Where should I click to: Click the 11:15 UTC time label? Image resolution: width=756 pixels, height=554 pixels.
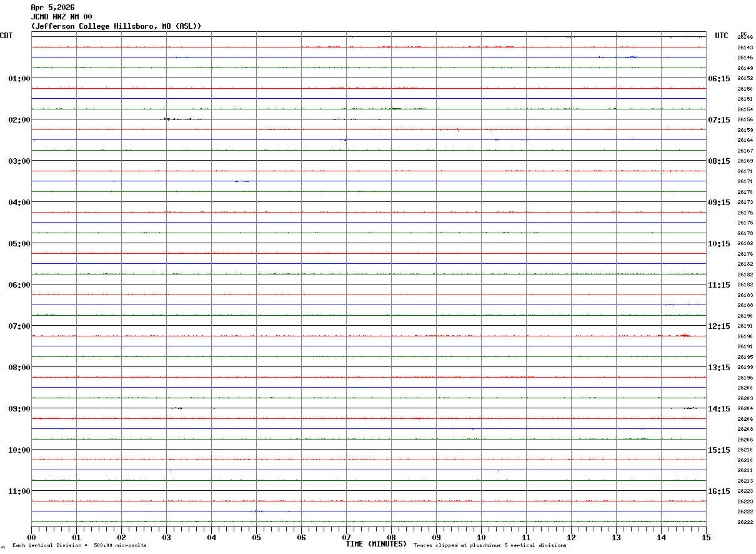click(x=719, y=285)
